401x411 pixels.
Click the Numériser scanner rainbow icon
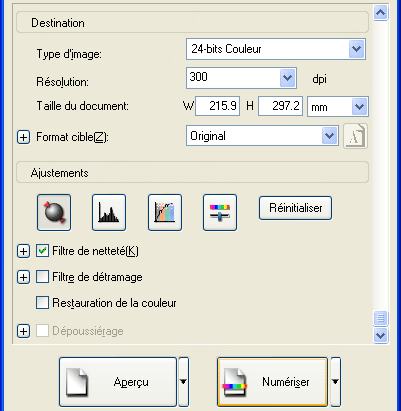pyautogui.click(x=235, y=382)
